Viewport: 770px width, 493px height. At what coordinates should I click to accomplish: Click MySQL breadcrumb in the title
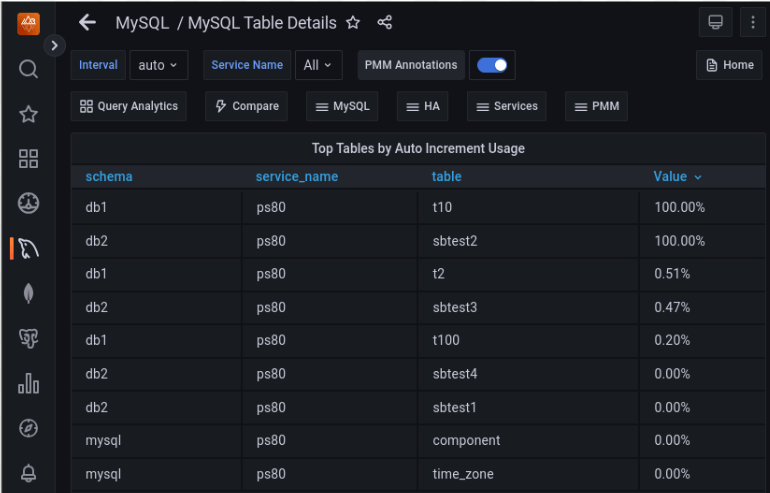click(142, 23)
